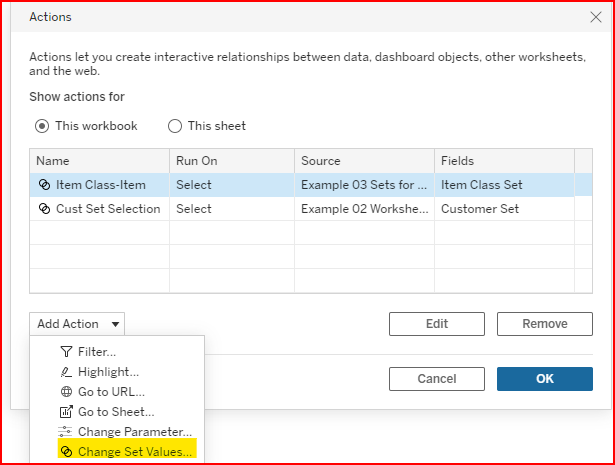615x465 pixels.
Task: Click the Highlight pen icon in menu
Action: click(x=66, y=372)
